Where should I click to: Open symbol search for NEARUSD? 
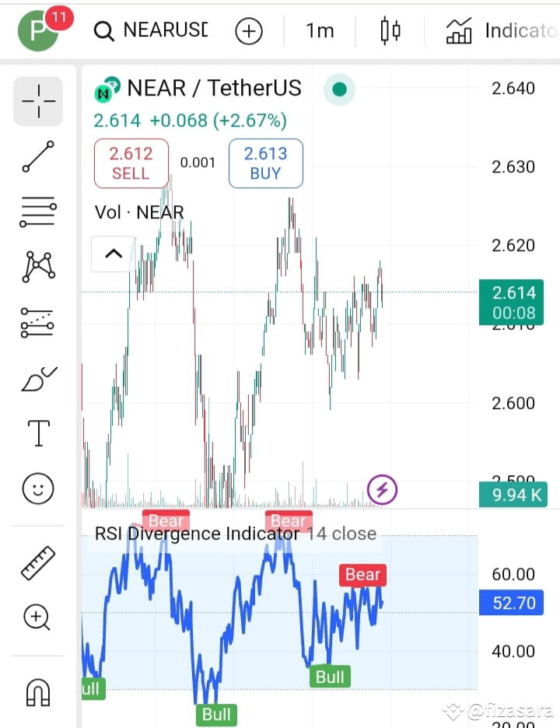tap(151, 30)
